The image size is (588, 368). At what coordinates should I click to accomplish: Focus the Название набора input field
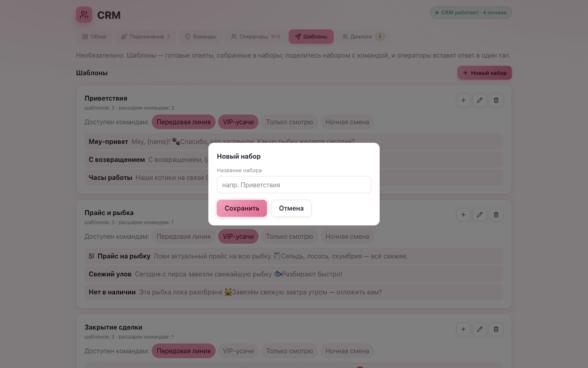(294, 185)
